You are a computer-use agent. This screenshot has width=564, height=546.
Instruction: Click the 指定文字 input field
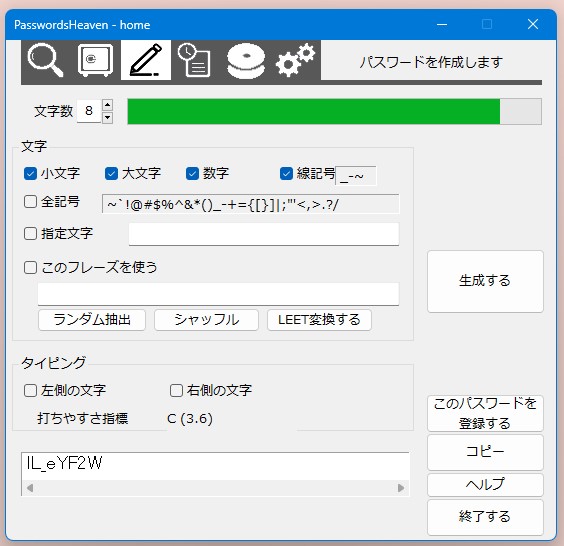(264, 234)
